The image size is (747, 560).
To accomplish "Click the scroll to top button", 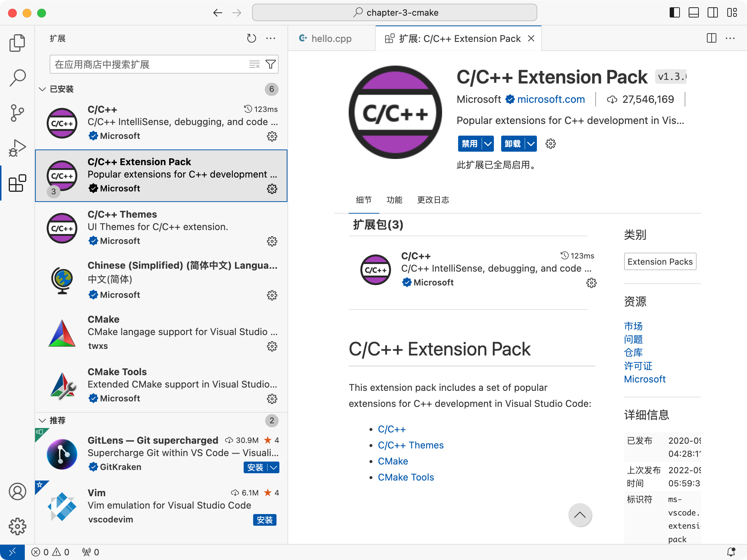I will point(580,515).
